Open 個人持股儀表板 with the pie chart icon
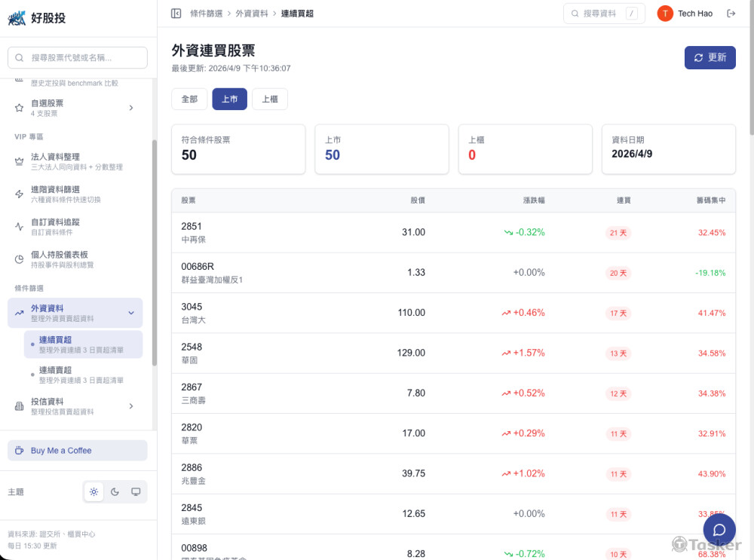The height and width of the screenshot is (560, 754). tap(75, 259)
